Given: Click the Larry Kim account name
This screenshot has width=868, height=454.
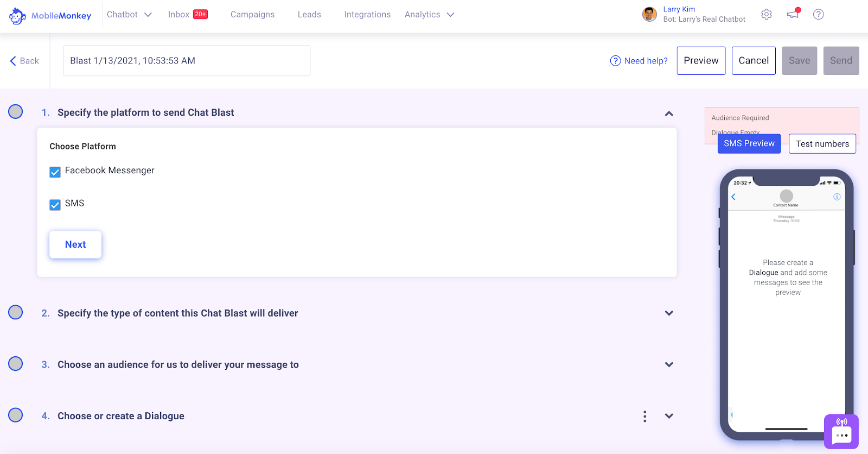Looking at the screenshot, I should [x=679, y=9].
